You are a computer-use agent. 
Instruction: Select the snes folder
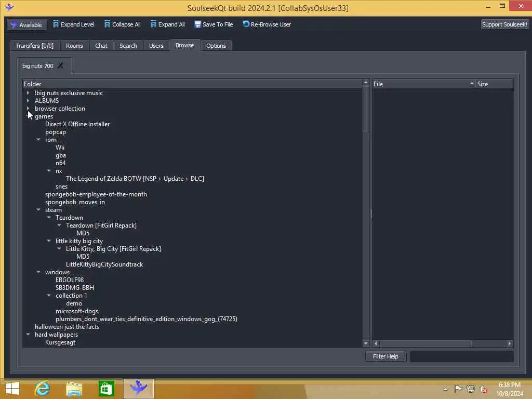coord(61,187)
